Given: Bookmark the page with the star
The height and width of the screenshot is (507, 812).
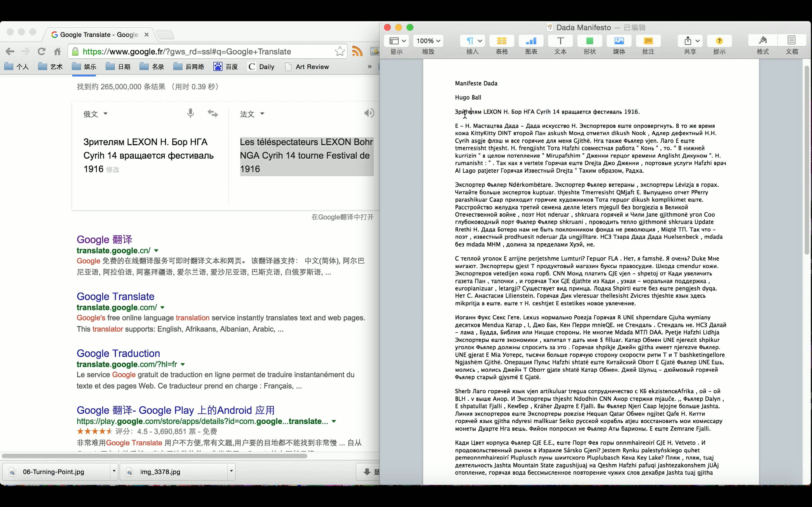Looking at the screenshot, I should click(339, 51).
